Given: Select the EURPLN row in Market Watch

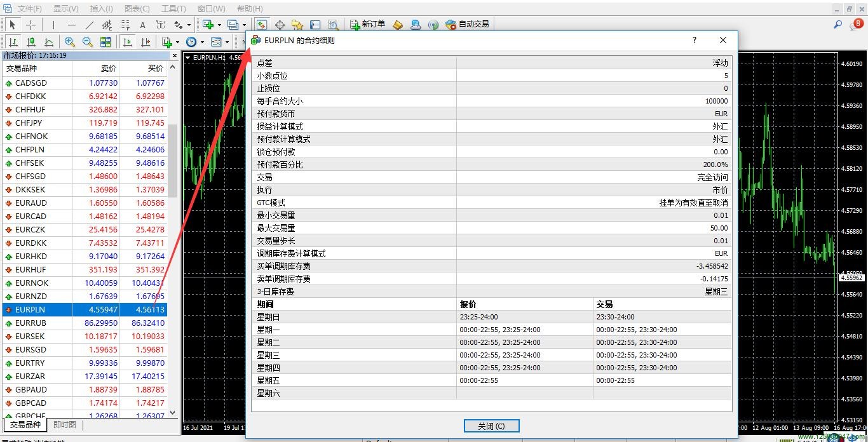Looking at the screenshot, I should (85, 310).
